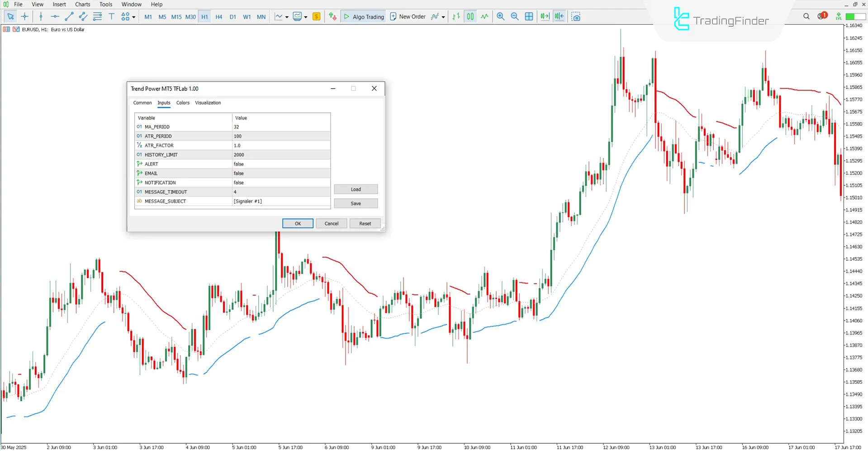
Task: Open the Charts menu
Action: pos(82,4)
